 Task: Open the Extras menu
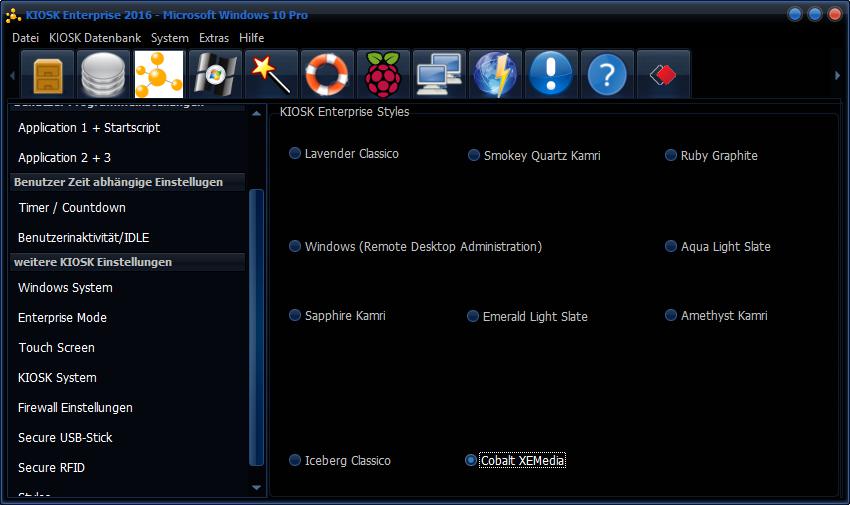pyautogui.click(x=214, y=38)
